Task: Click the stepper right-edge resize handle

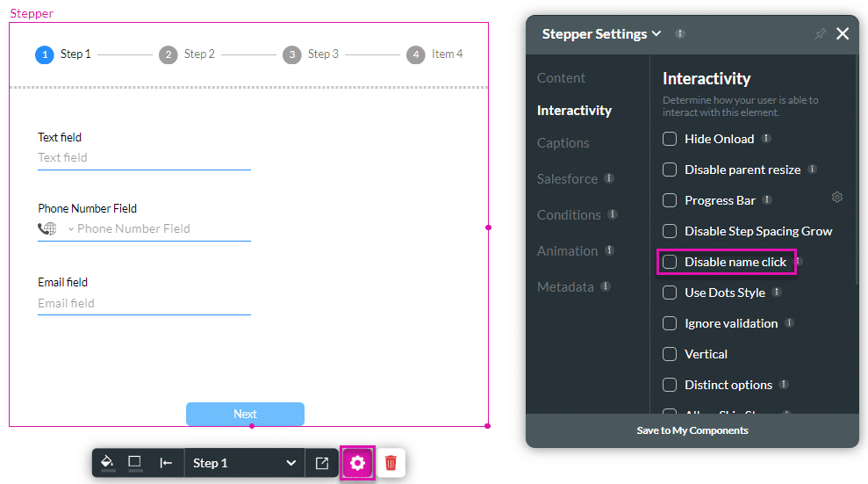Action: (x=488, y=228)
